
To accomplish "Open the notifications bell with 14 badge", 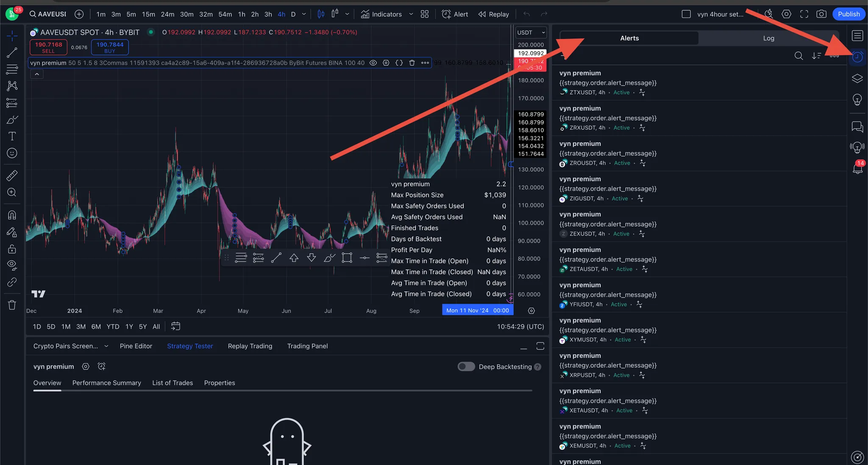I will coord(857,168).
